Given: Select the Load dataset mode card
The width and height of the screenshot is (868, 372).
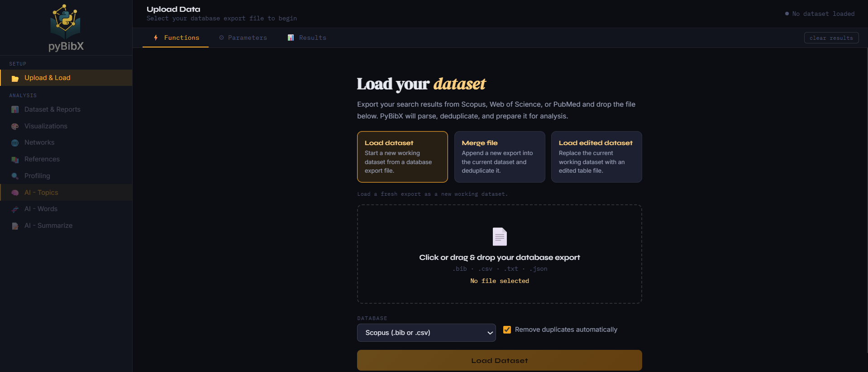Looking at the screenshot, I should pos(402,157).
